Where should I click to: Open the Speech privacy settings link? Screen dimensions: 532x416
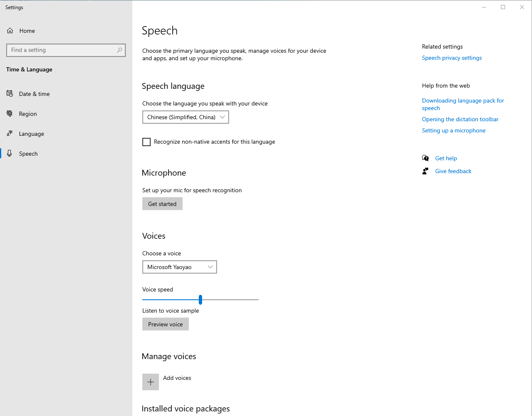[x=451, y=58]
